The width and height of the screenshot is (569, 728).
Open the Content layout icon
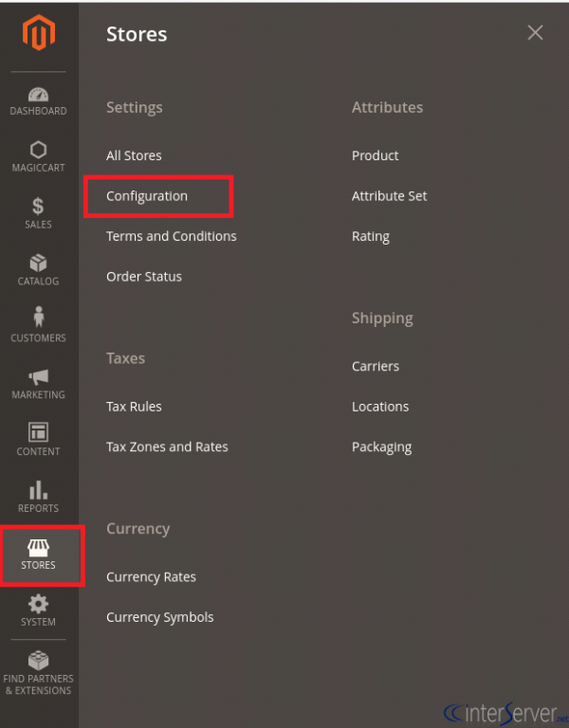(38, 432)
